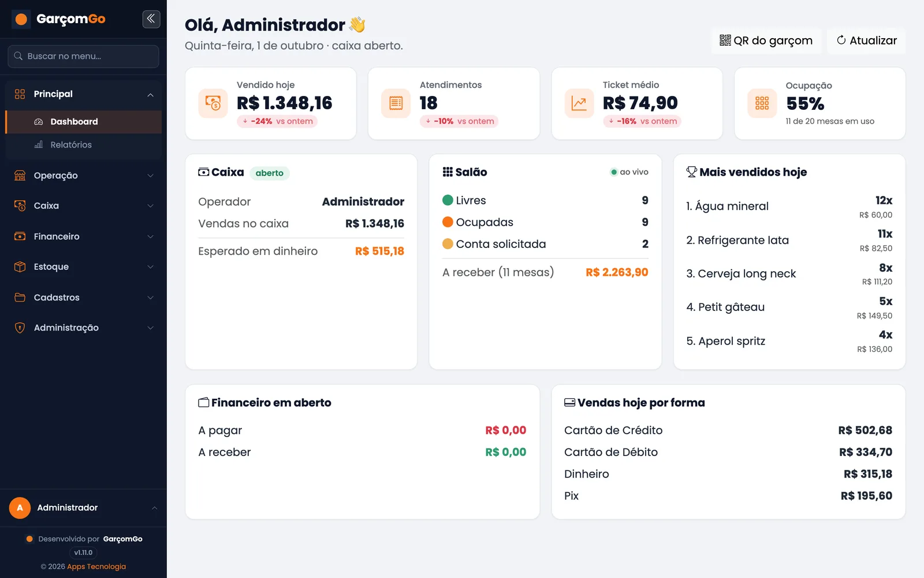Screen dimensions: 924x578
Task: Click the Atendimentos receipt icon
Action: pos(396,103)
